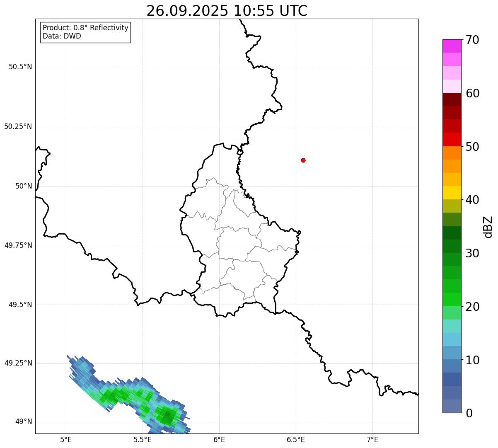Click the yellow colorbar segment above 40

(452, 193)
